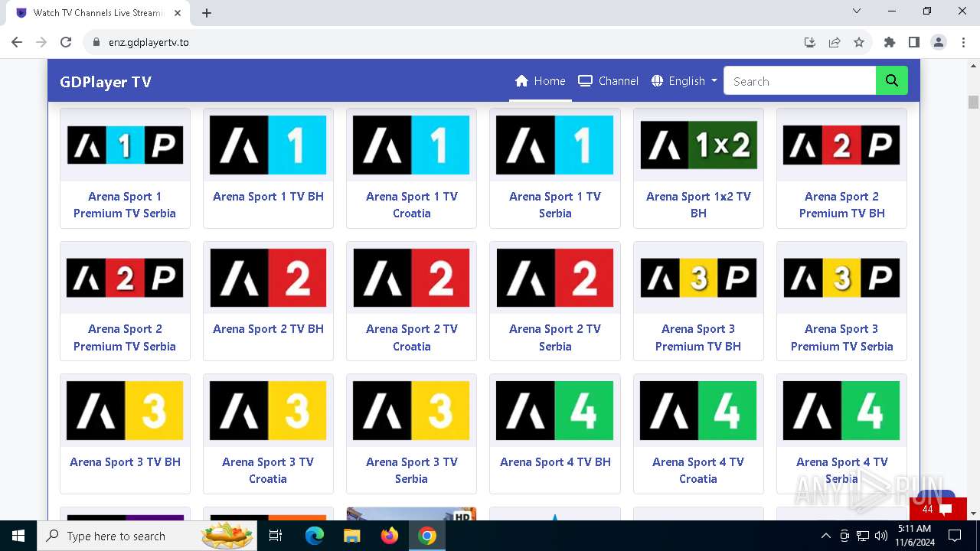The width and height of the screenshot is (980, 551).
Task: Toggle the browser side panel icon
Action: click(914, 42)
